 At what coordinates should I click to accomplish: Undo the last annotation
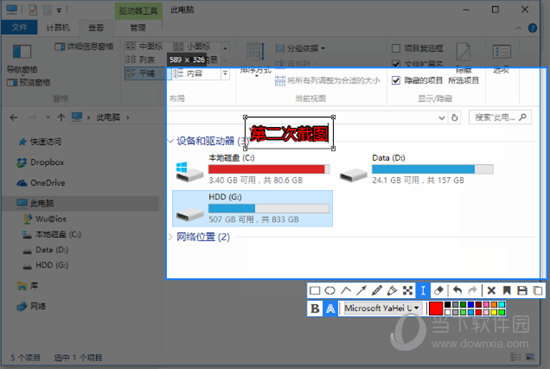(x=457, y=290)
